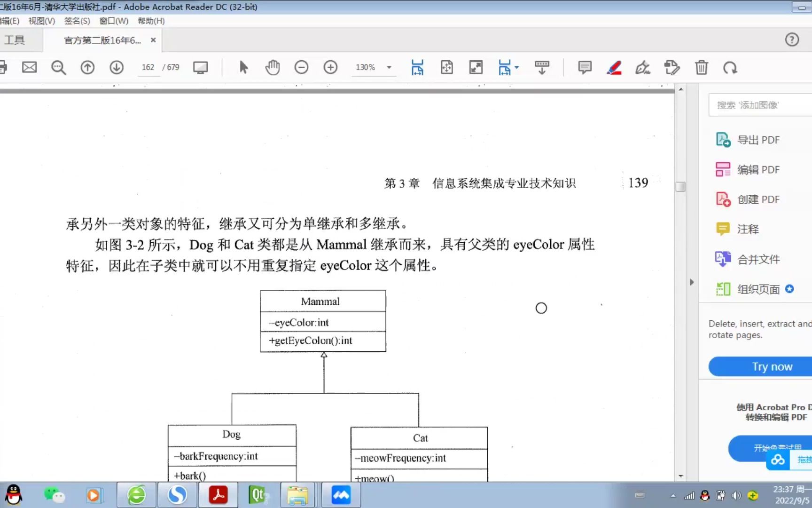Open the zoom percentage 130% dropdown
The image size is (812, 508).
[389, 67]
